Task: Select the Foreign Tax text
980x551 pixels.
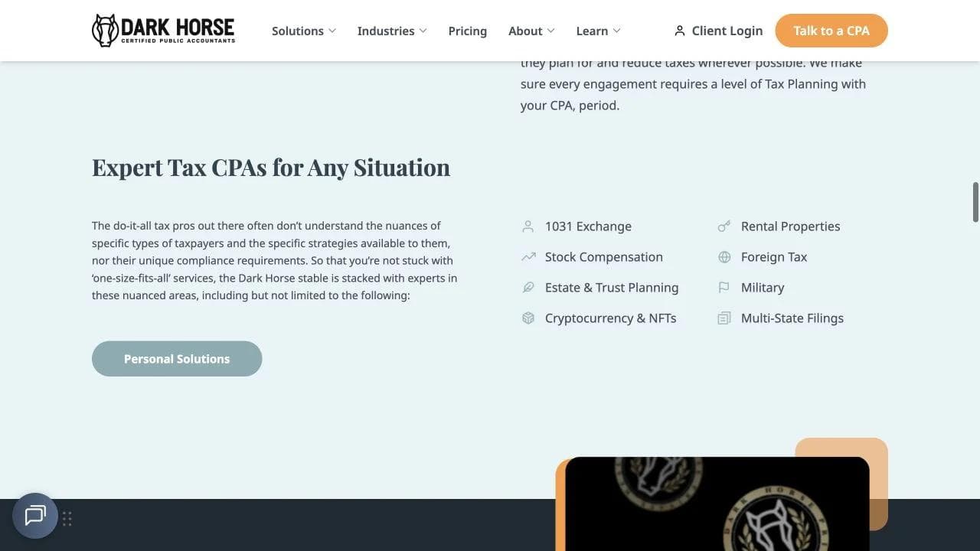Action: (x=774, y=257)
